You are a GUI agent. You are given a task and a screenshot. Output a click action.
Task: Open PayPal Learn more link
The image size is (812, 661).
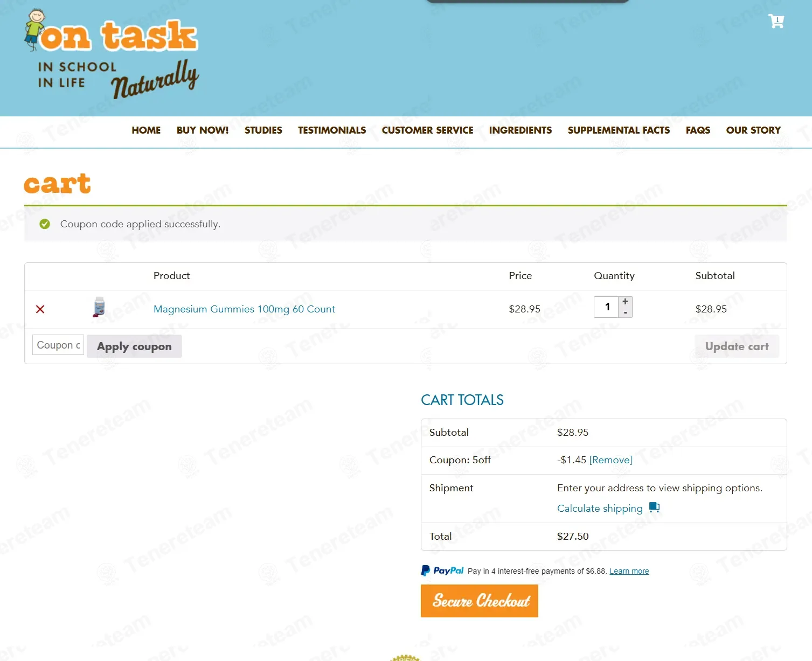tap(629, 571)
